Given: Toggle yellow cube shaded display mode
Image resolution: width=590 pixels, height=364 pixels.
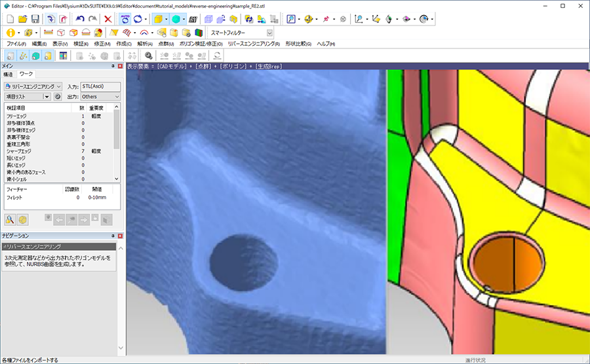Looking at the screenshot, I should click(159, 19).
